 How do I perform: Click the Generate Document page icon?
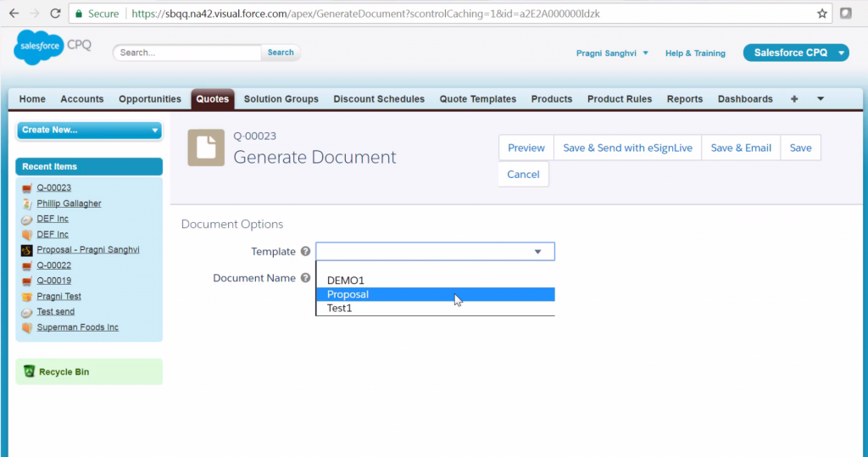click(206, 148)
